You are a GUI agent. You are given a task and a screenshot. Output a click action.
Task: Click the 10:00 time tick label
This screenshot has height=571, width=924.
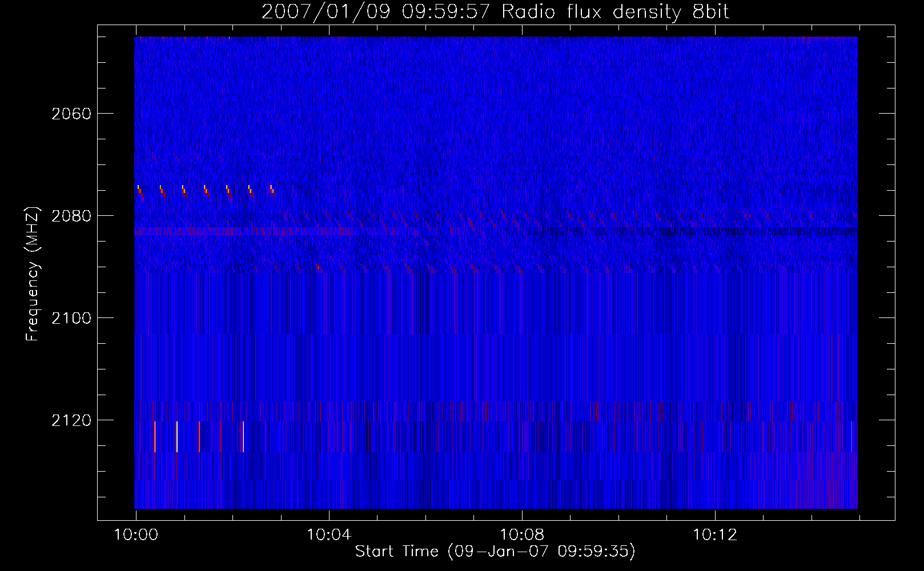(x=136, y=535)
